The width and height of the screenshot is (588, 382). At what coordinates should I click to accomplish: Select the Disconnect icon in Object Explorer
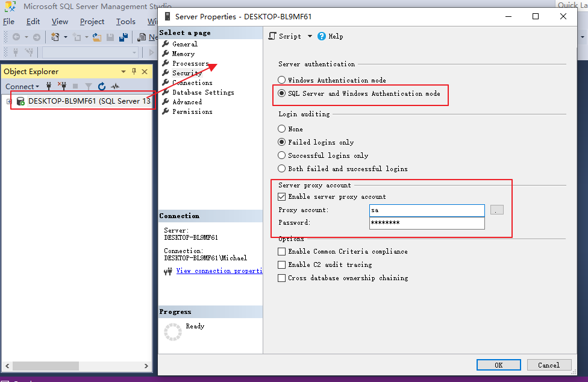pos(61,86)
